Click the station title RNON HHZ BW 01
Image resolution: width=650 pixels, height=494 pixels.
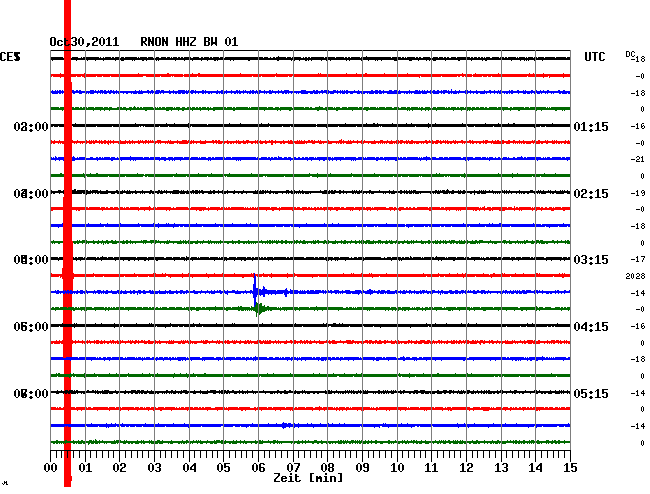pos(189,42)
